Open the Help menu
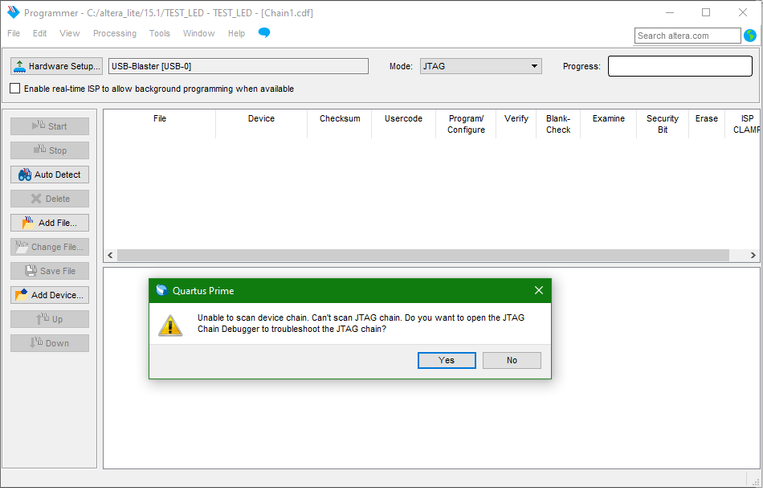 click(236, 33)
